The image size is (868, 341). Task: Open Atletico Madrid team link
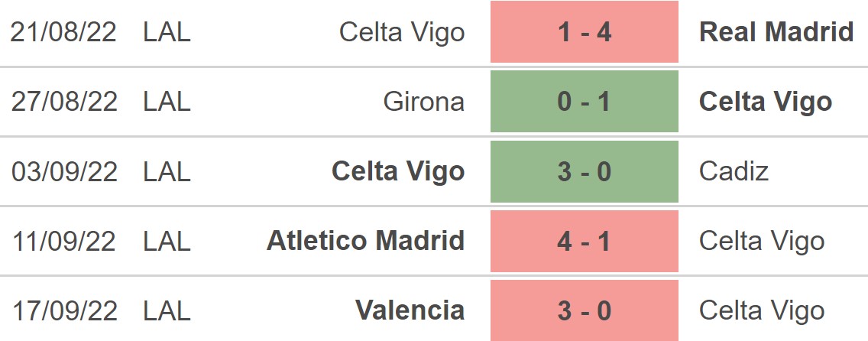pos(365,241)
